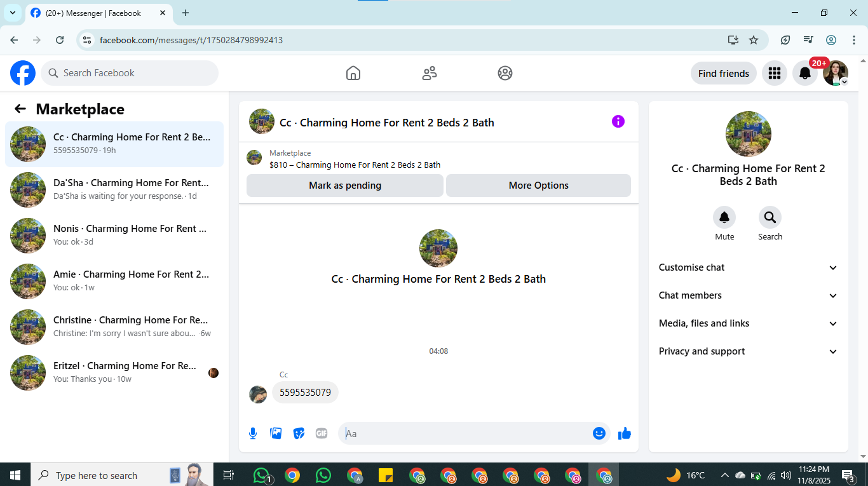Image resolution: width=868 pixels, height=486 pixels.
Task: Open Cc conversation in the list
Action: point(114,144)
